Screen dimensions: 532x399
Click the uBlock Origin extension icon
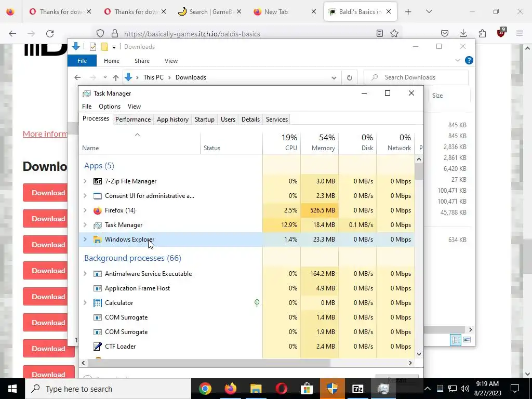pyautogui.click(x=501, y=33)
